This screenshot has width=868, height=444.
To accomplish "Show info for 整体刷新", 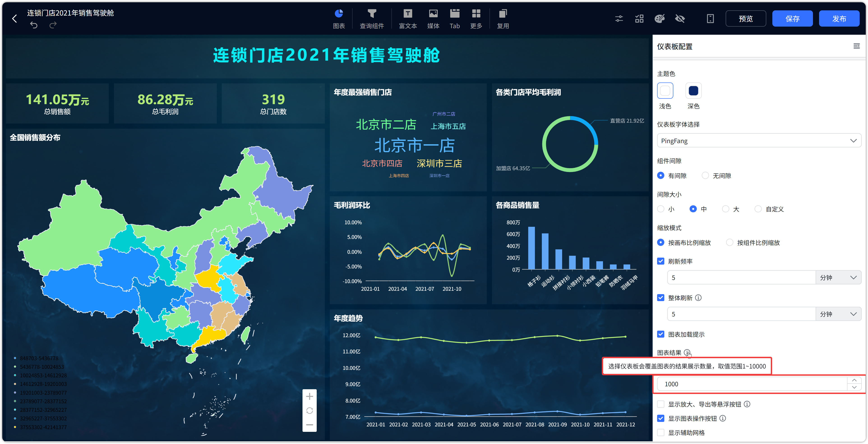I will point(699,298).
